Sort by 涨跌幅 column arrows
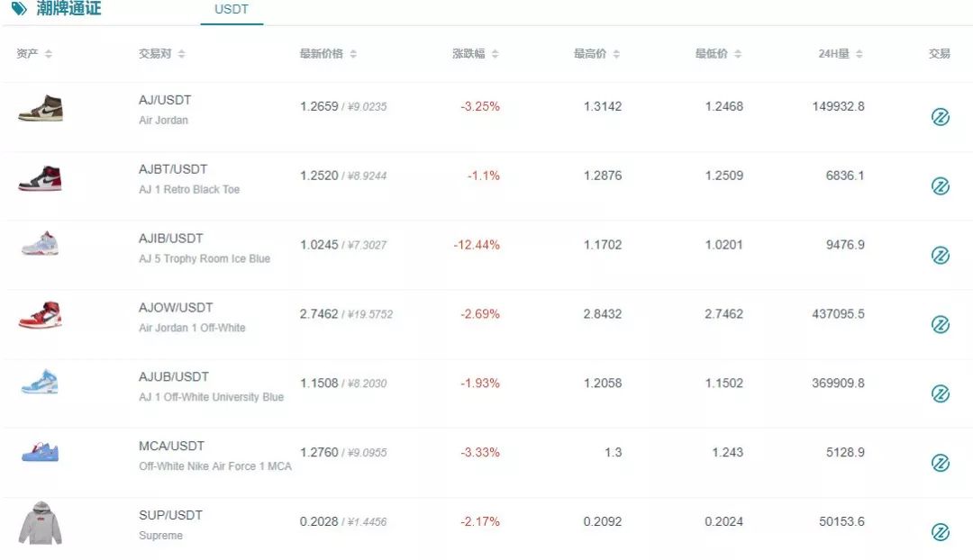 click(x=495, y=54)
